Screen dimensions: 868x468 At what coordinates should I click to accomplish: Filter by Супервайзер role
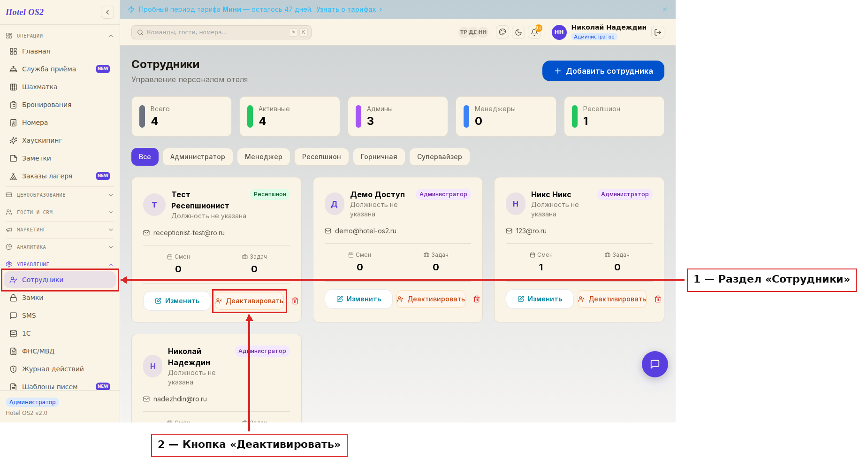click(x=440, y=157)
